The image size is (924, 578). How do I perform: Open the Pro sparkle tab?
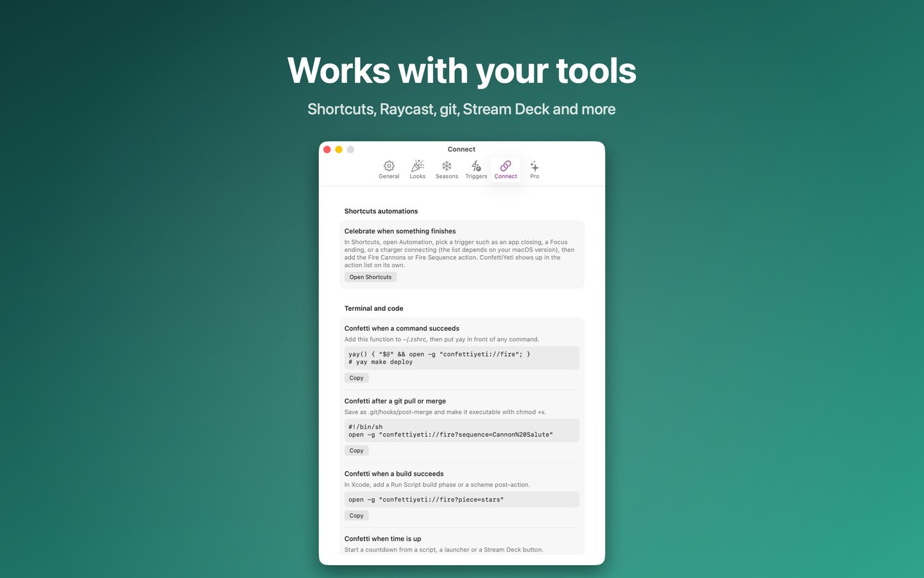pyautogui.click(x=535, y=170)
